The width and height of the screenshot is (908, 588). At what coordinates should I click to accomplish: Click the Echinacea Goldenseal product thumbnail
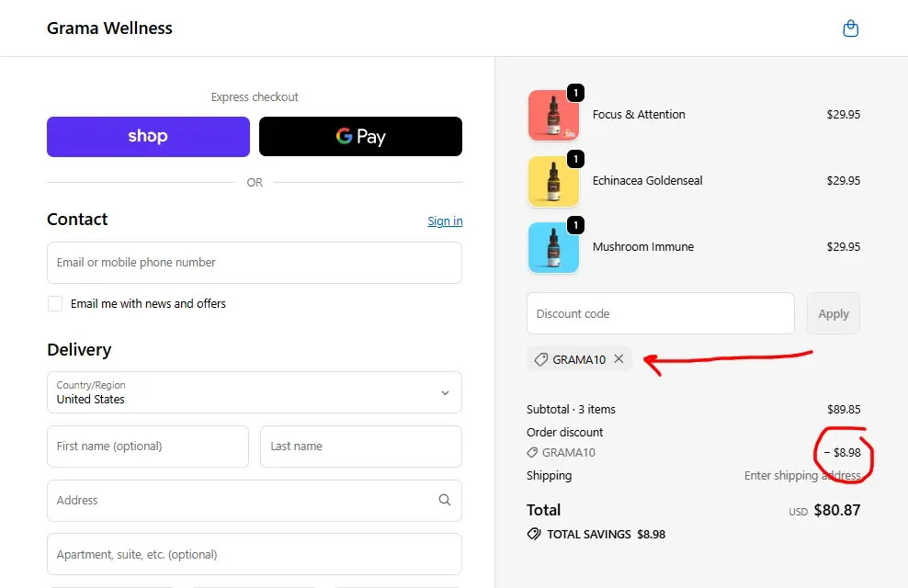(553, 181)
